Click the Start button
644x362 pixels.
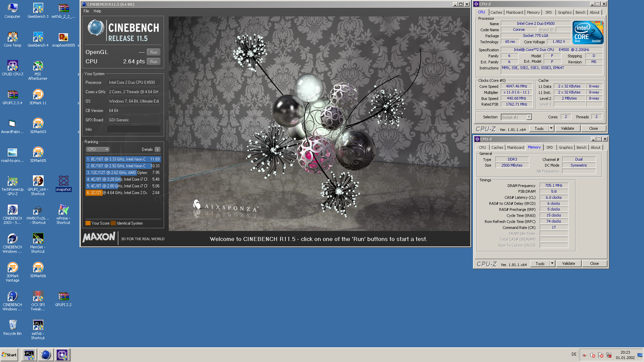pyautogui.click(x=9, y=355)
